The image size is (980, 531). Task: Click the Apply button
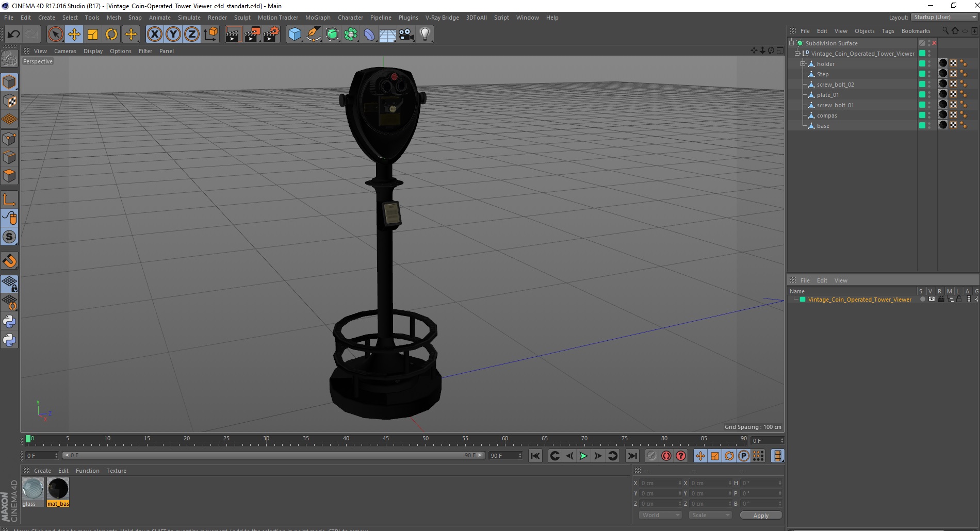pos(761,515)
